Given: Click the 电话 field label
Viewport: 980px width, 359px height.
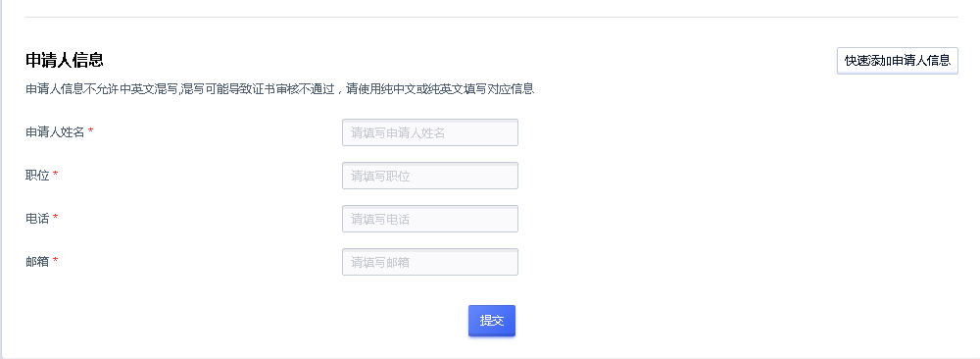Looking at the screenshot, I should point(37,219).
